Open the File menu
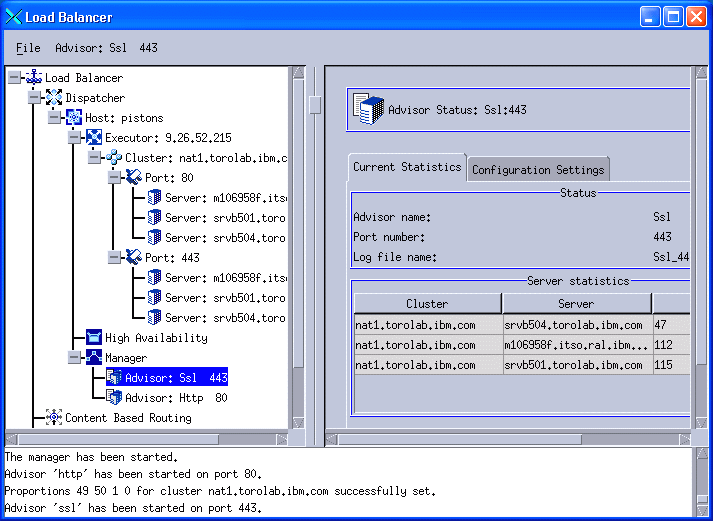 point(28,48)
